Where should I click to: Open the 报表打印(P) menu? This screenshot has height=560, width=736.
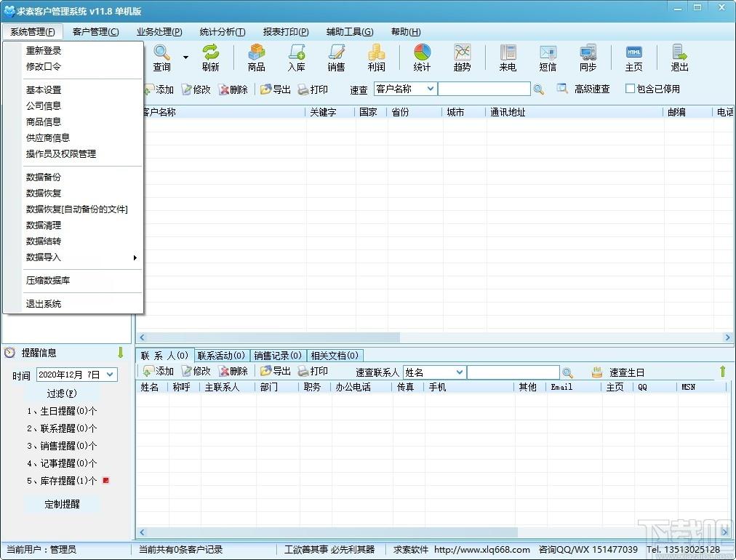(x=286, y=31)
